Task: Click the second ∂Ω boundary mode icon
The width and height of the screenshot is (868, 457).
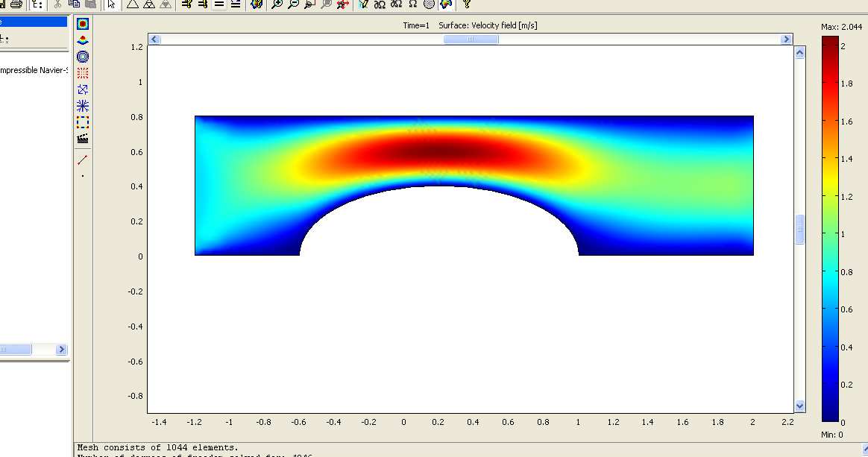Action: (x=397, y=4)
